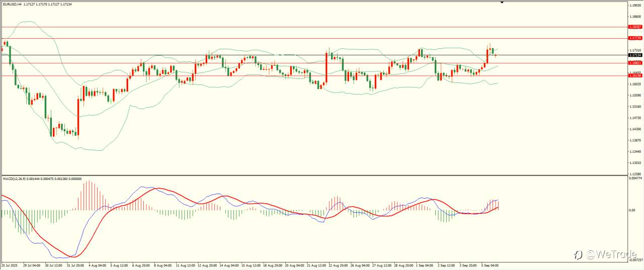Click the chart shift triangle marker at top
This screenshot has width=644, height=270.
point(502,3)
